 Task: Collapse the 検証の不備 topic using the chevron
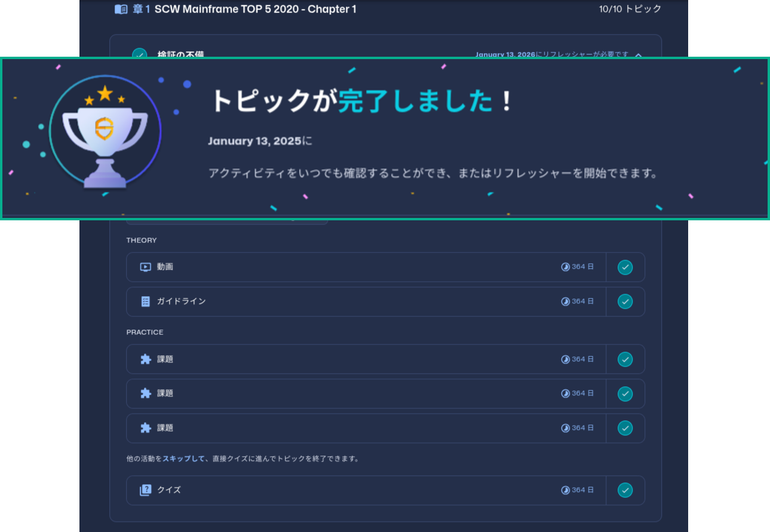[x=638, y=56]
